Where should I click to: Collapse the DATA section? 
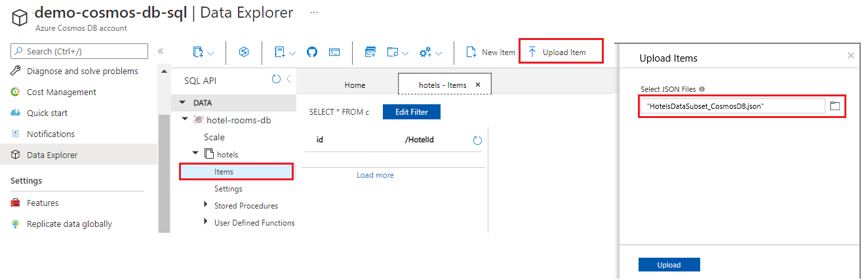tap(183, 103)
